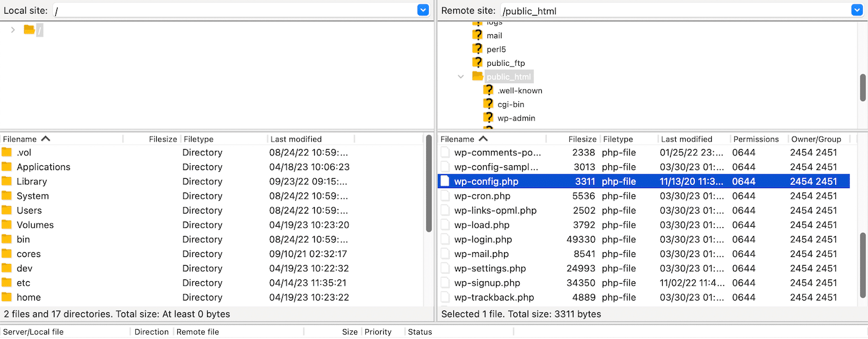
Task: Select wp-admin in the remote tree
Action: [516, 118]
